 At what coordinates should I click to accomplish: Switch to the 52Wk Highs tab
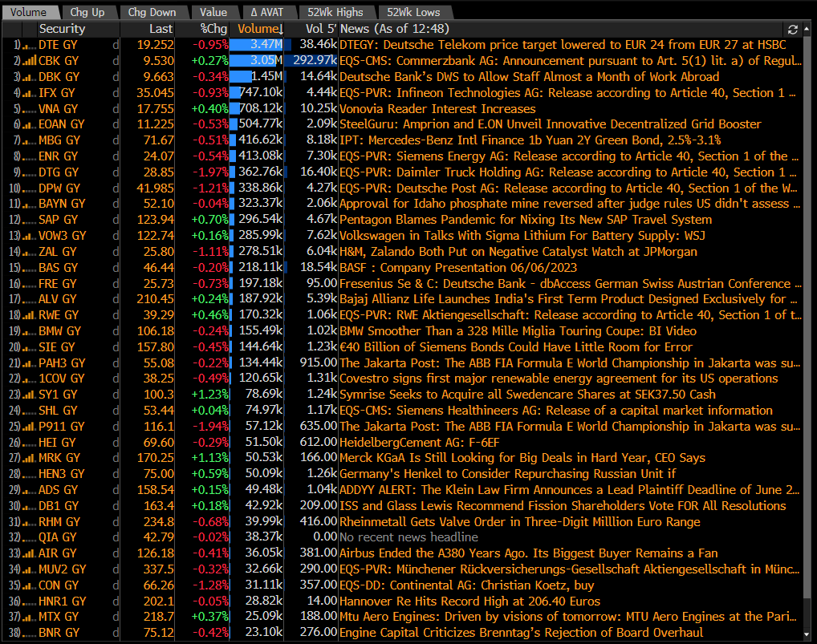point(335,12)
